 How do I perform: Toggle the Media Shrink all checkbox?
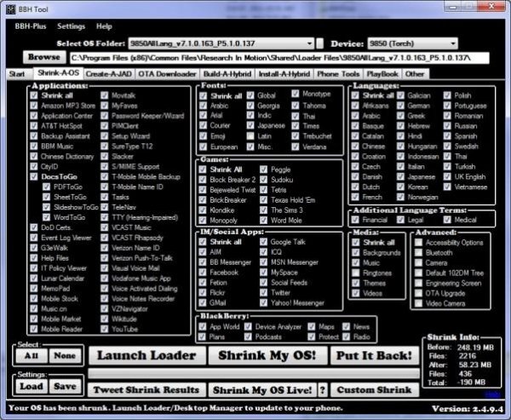(x=356, y=243)
